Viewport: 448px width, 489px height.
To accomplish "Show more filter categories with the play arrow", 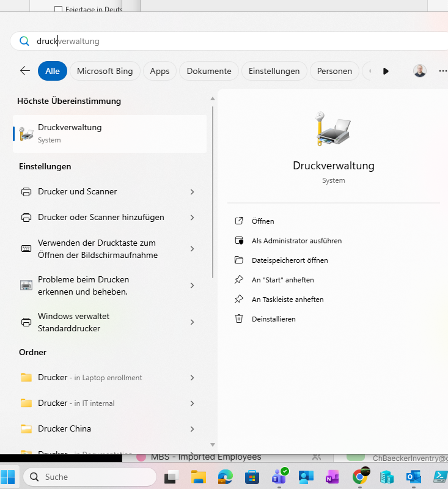I will pos(386,71).
